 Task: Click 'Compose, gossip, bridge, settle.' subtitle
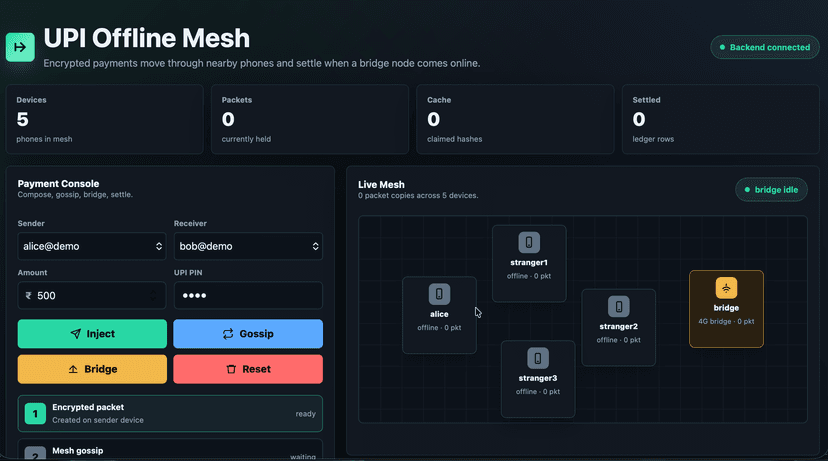[x=75, y=195]
